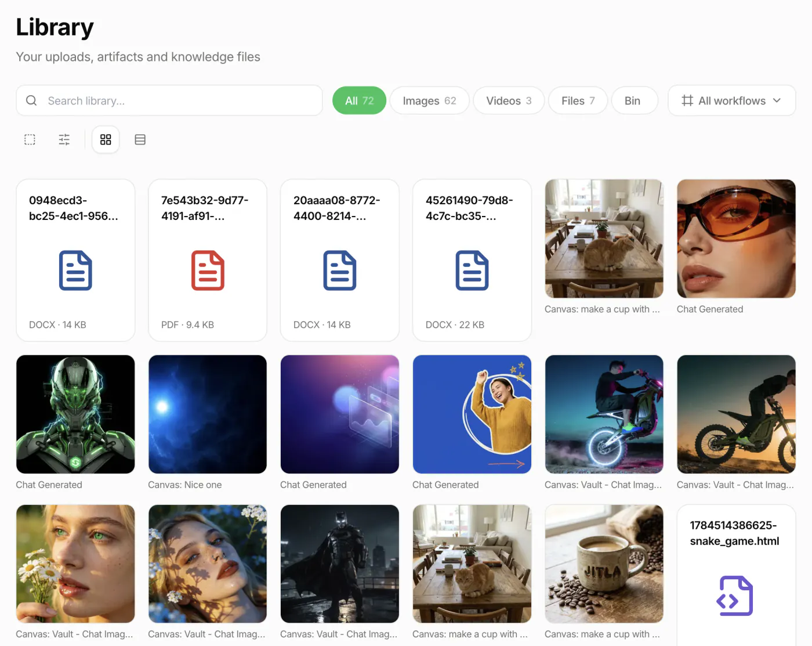
Task: Open the Batman on rooftop image
Action: (340, 564)
